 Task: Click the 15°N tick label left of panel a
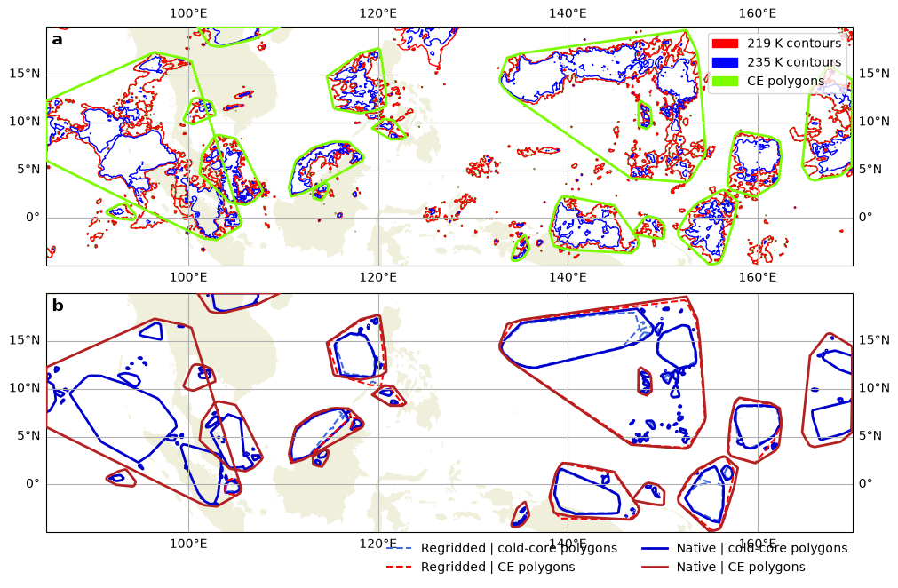(24, 74)
